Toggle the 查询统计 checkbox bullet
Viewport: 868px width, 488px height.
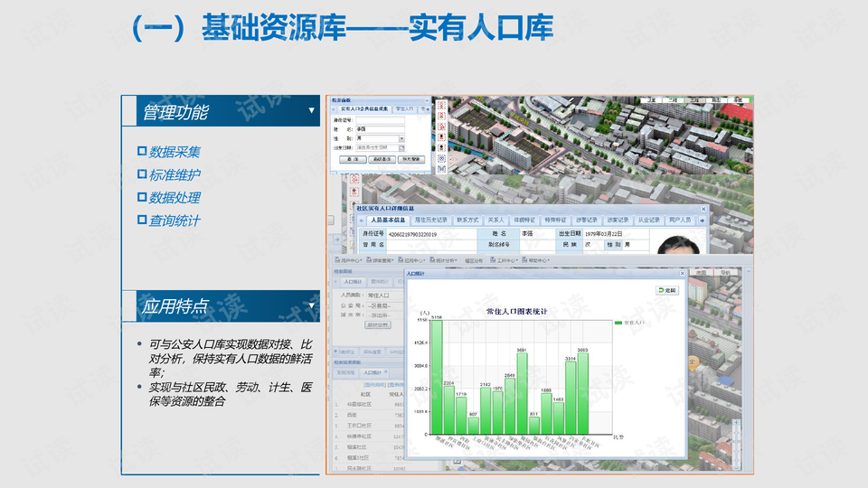tap(141, 220)
